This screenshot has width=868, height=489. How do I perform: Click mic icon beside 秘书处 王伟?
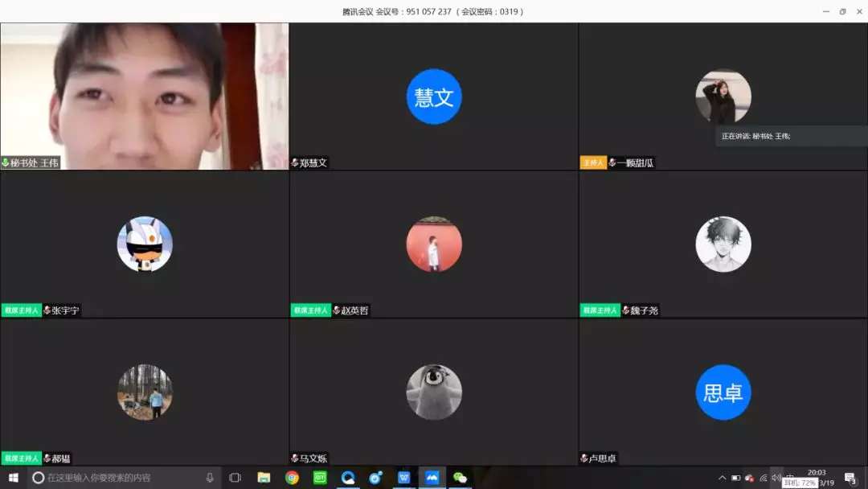6,162
